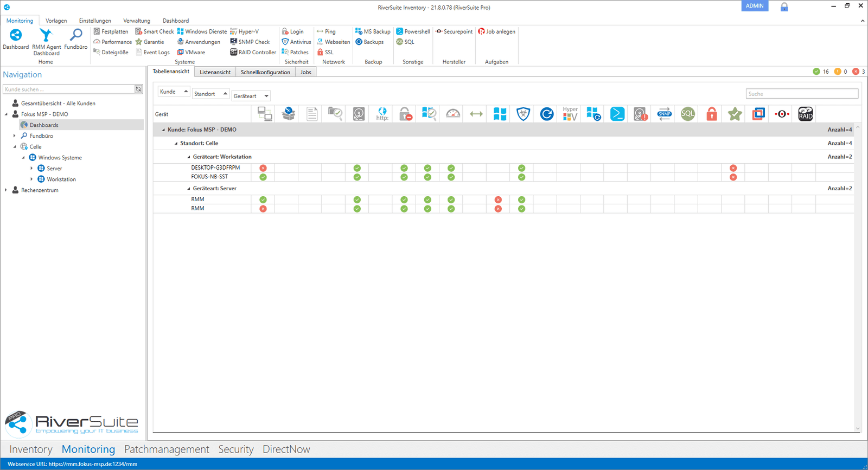Click the DESKTOP-G3DFRPM device row
868x470 pixels.
[x=503, y=168]
